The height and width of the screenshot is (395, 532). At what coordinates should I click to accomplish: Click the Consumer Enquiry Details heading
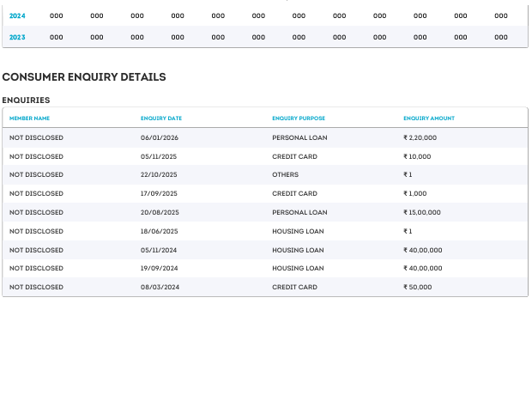(x=84, y=77)
